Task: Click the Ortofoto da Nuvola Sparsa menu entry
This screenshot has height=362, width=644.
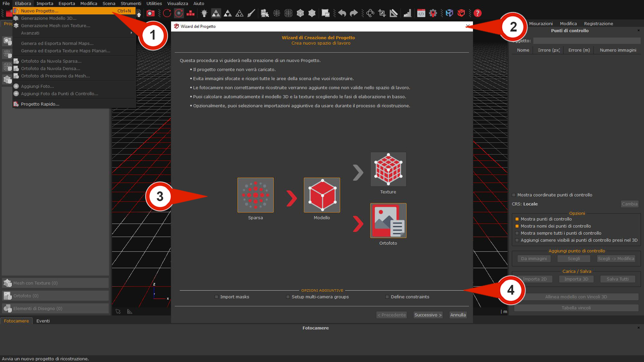Action: (74, 61)
